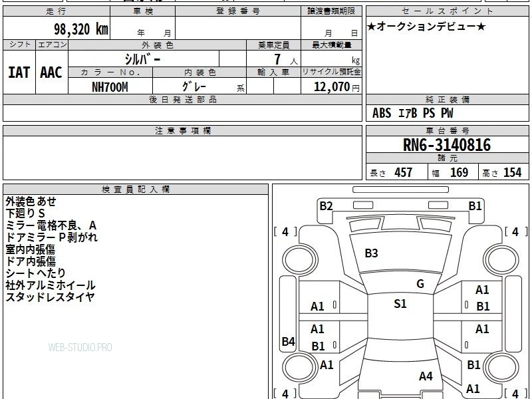Click the 譲渡書類期限 header cell
532x399 pixels.
(x=331, y=11)
